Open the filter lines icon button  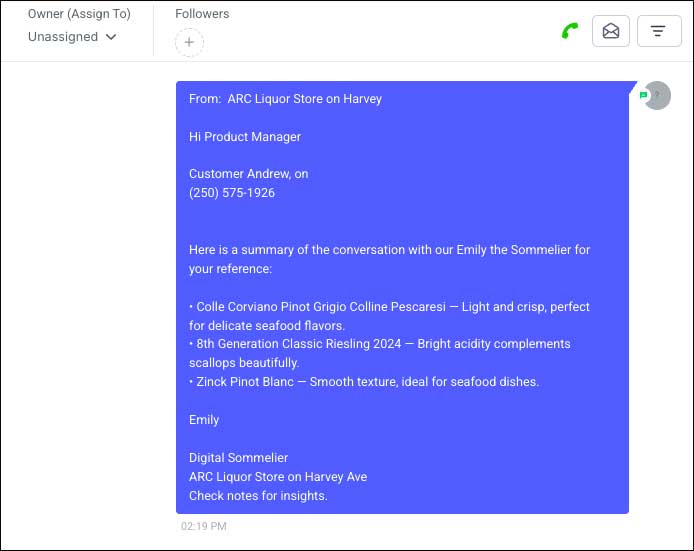click(x=659, y=31)
